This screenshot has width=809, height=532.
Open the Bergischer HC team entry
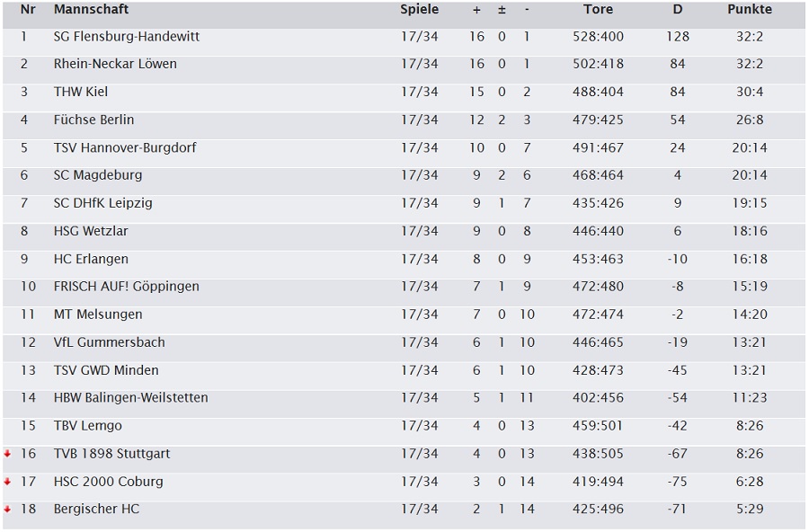(96, 510)
